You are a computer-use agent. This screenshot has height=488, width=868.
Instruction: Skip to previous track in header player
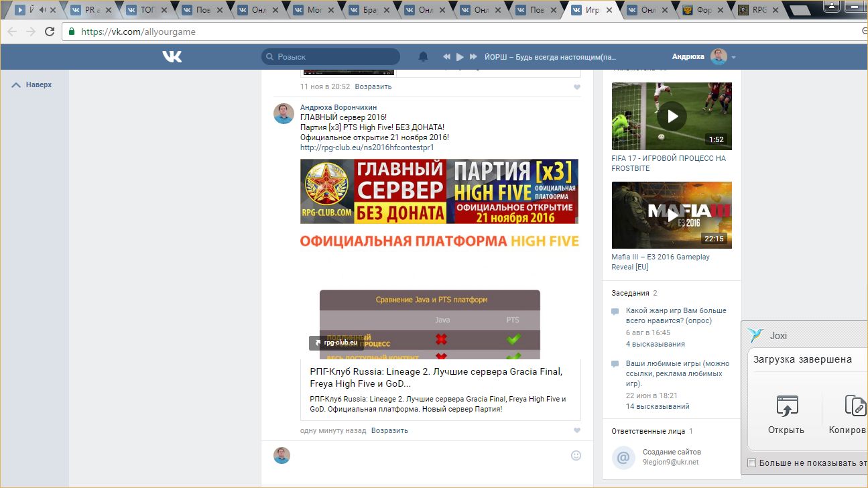[446, 57]
